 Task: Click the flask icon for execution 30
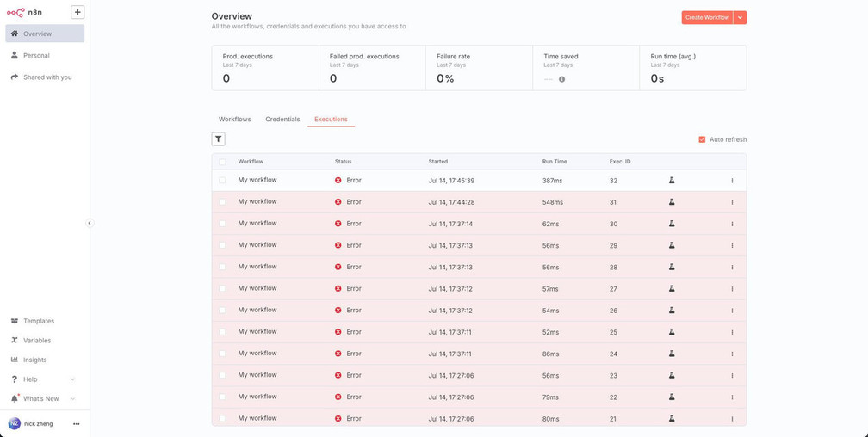(x=672, y=224)
